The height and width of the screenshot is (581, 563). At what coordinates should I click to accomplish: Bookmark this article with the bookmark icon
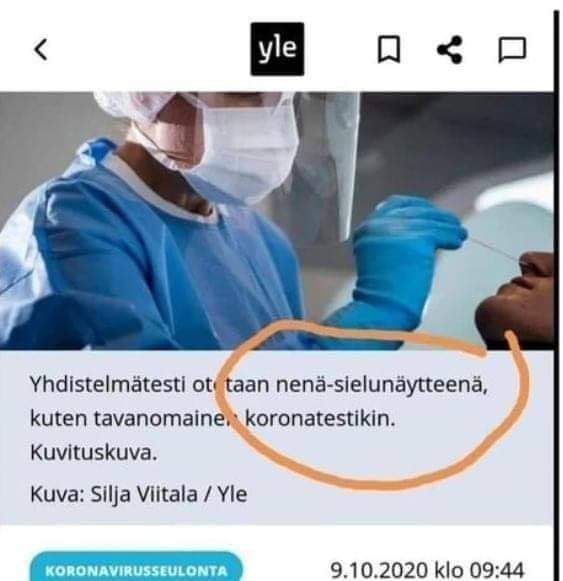389,49
